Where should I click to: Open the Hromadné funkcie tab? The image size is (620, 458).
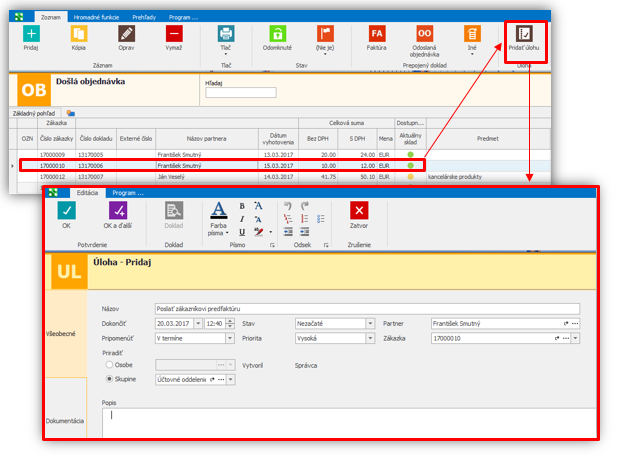click(x=96, y=17)
